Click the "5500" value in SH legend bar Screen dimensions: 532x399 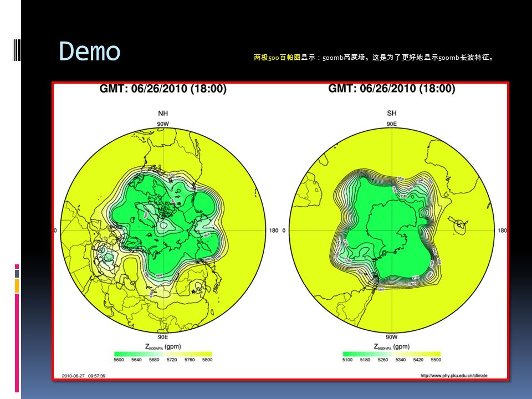tap(436, 360)
